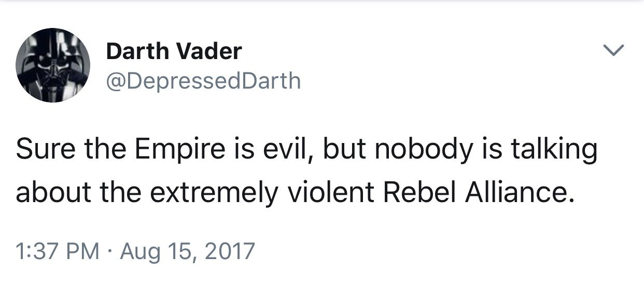
Task: Click the Darth Vader display name
Action: (x=174, y=51)
